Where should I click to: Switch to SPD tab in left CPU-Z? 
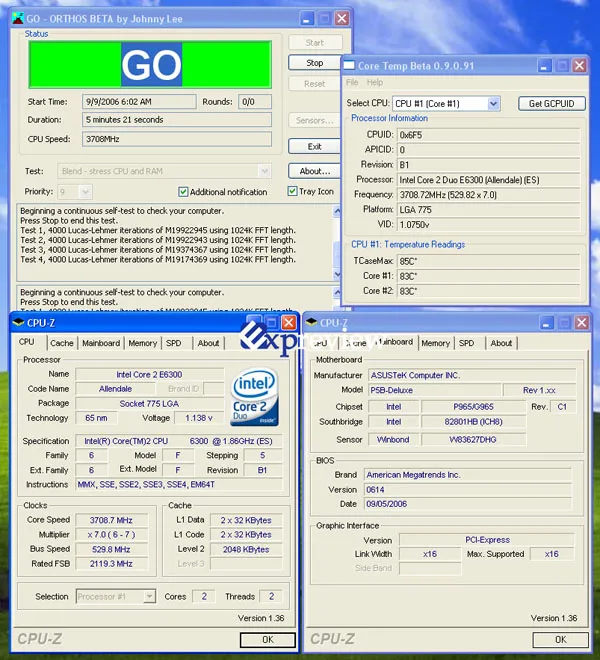tap(173, 343)
